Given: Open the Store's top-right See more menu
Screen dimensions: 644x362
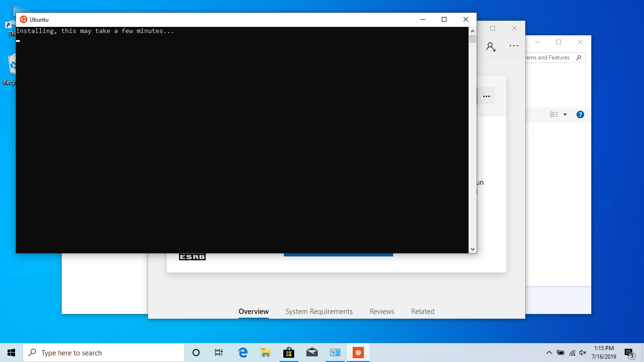Looking at the screenshot, I should click(x=514, y=46).
